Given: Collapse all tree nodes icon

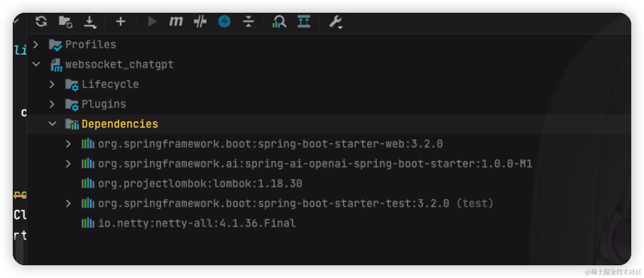Looking at the screenshot, I should [x=249, y=22].
